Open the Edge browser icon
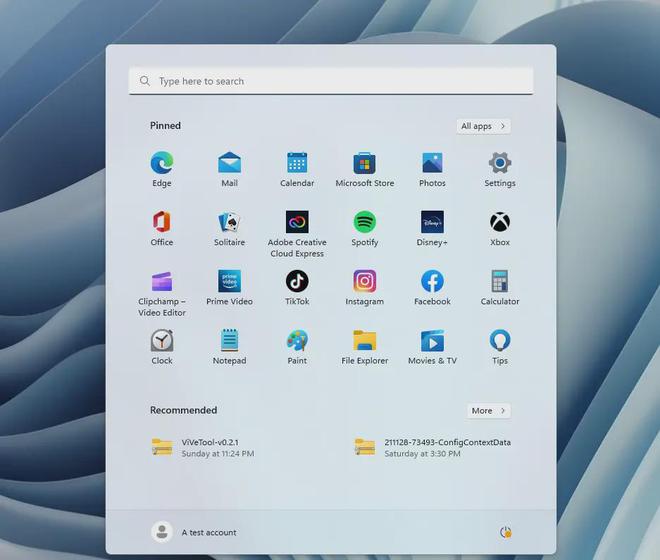Image resolution: width=660 pixels, height=560 pixels. pos(162,163)
